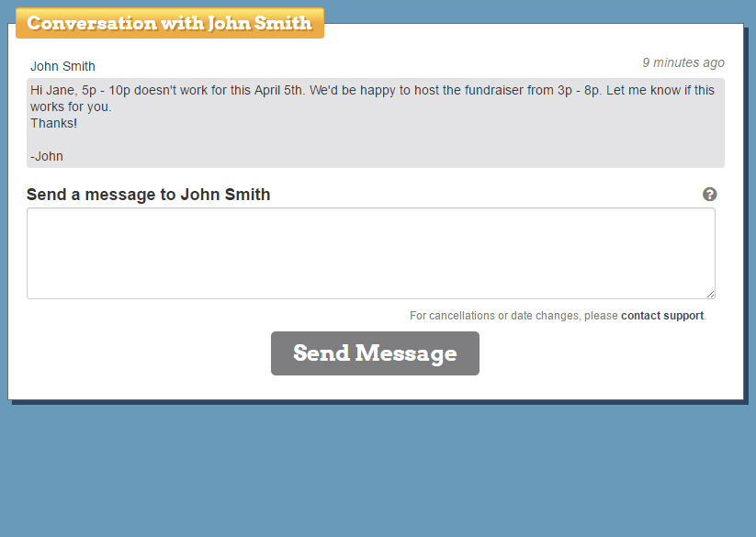Select the John Smith sender name
The height and width of the screenshot is (537, 756).
[62, 66]
